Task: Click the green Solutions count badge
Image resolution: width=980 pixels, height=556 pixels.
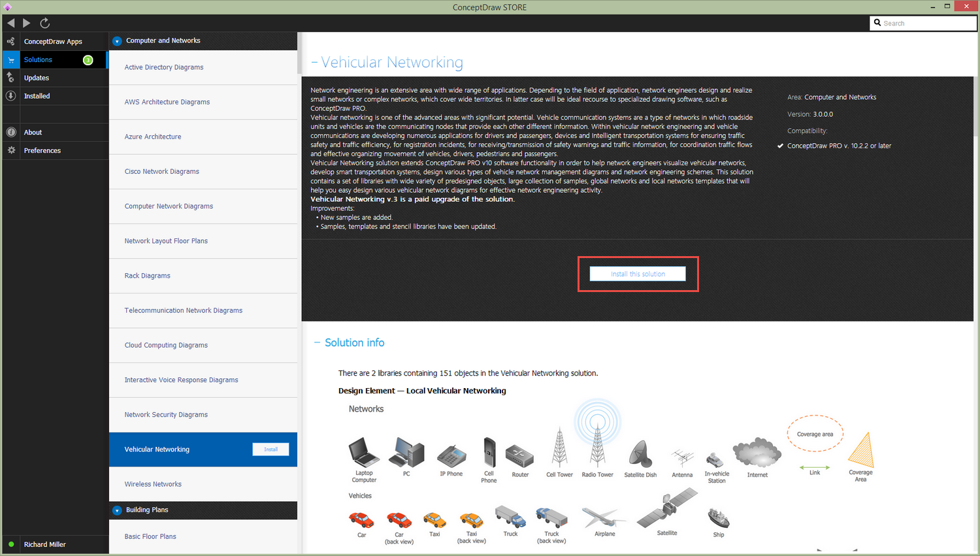Action: [88, 60]
